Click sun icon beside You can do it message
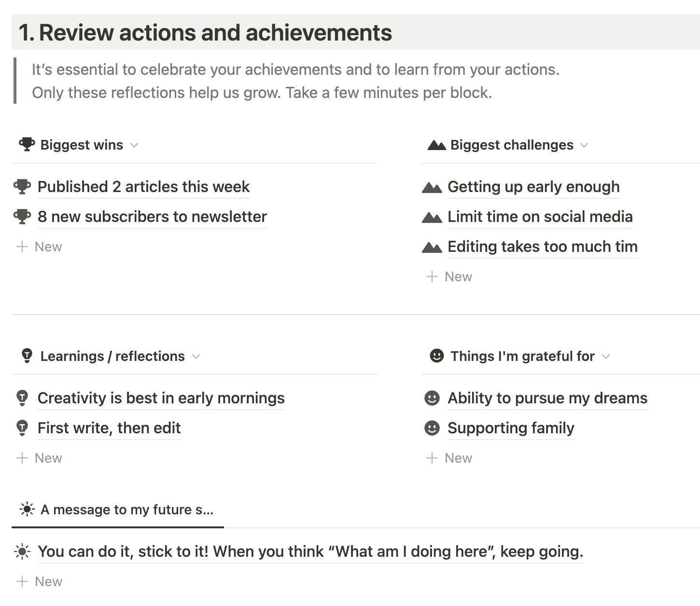Screen dimensions: 700x606 click(x=22, y=551)
